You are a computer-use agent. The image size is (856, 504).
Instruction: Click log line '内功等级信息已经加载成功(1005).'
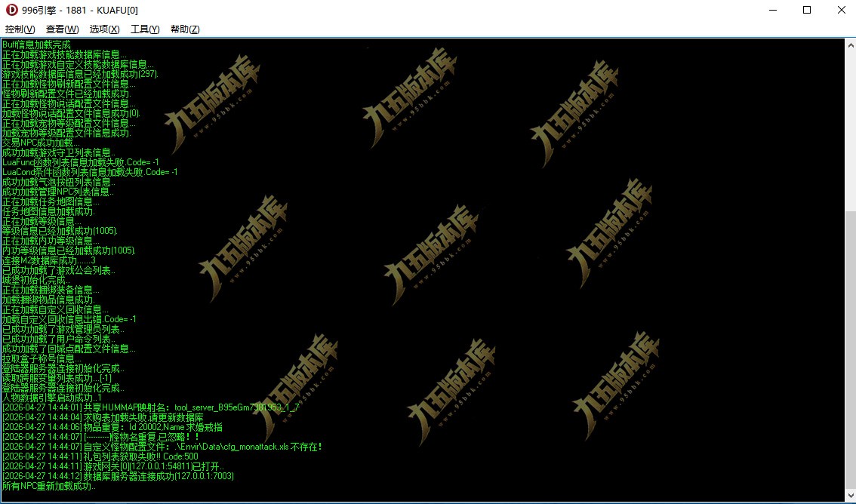click(x=69, y=251)
